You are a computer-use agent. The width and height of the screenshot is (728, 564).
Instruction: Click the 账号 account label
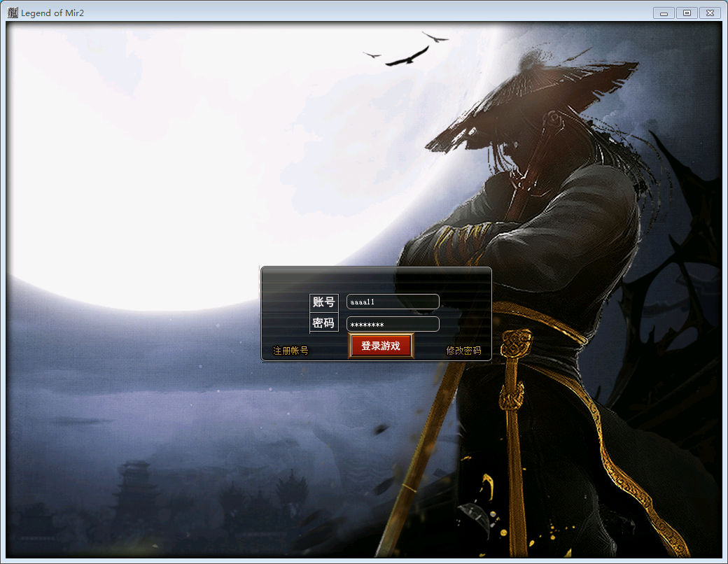(323, 302)
